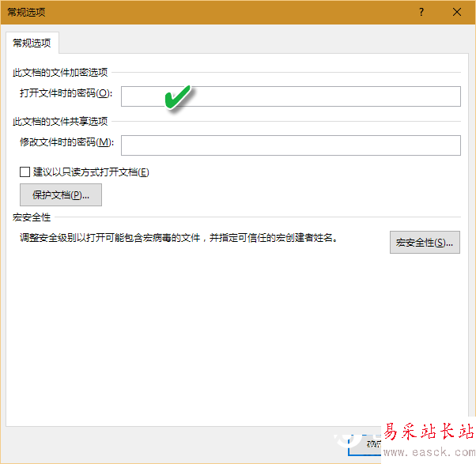Click the 打开文件时的密码 password field

[x=291, y=96]
